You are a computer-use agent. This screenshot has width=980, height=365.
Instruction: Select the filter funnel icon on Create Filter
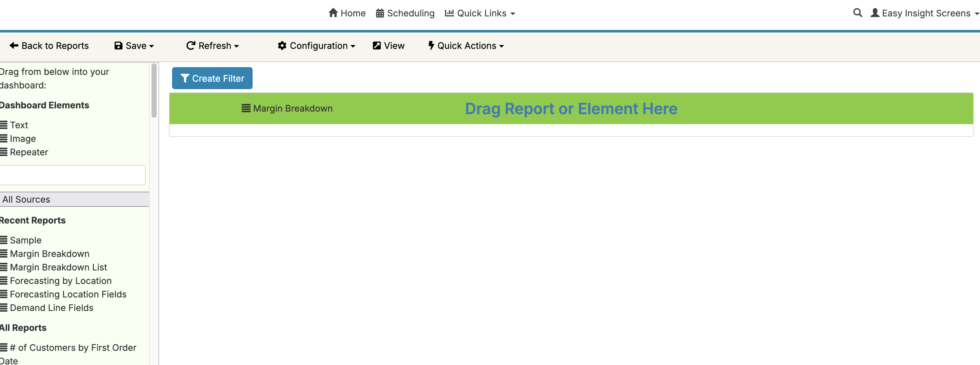pyautogui.click(x=185, y=78)
